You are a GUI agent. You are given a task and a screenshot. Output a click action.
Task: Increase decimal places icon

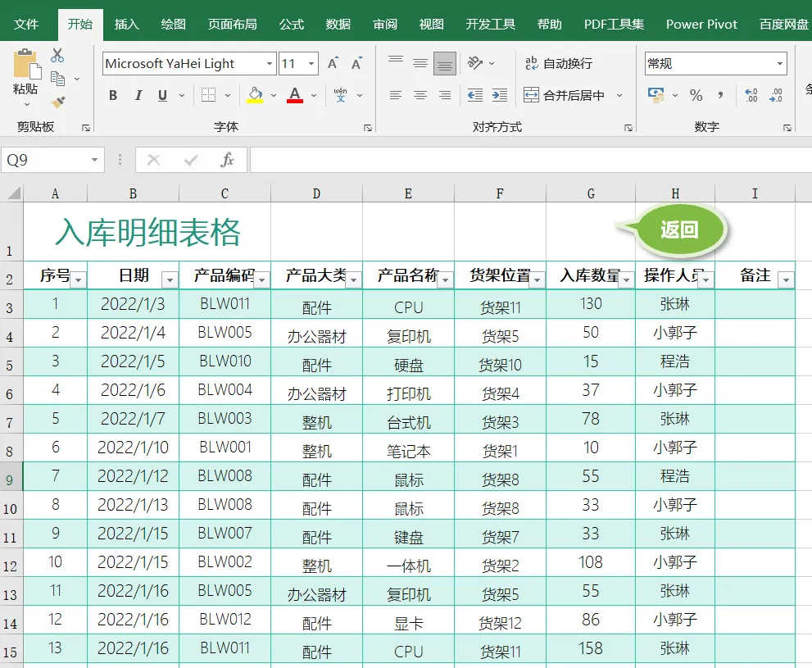point(751,95)
